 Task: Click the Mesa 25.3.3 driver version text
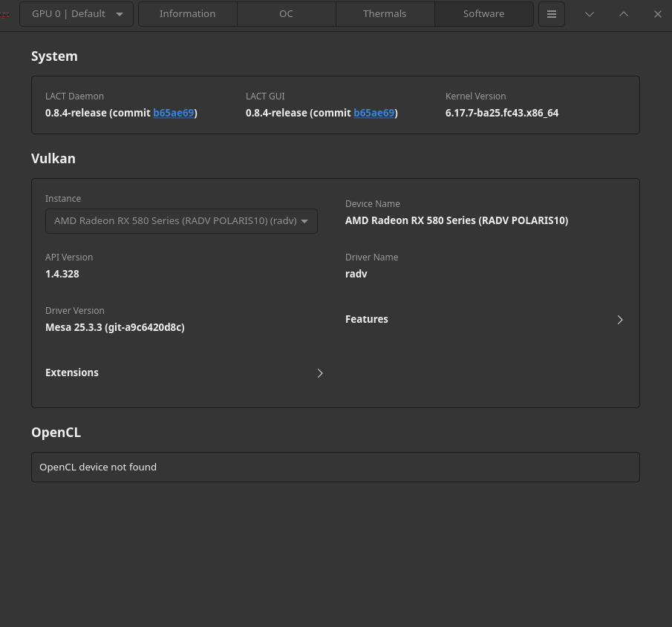coord(114,327)
